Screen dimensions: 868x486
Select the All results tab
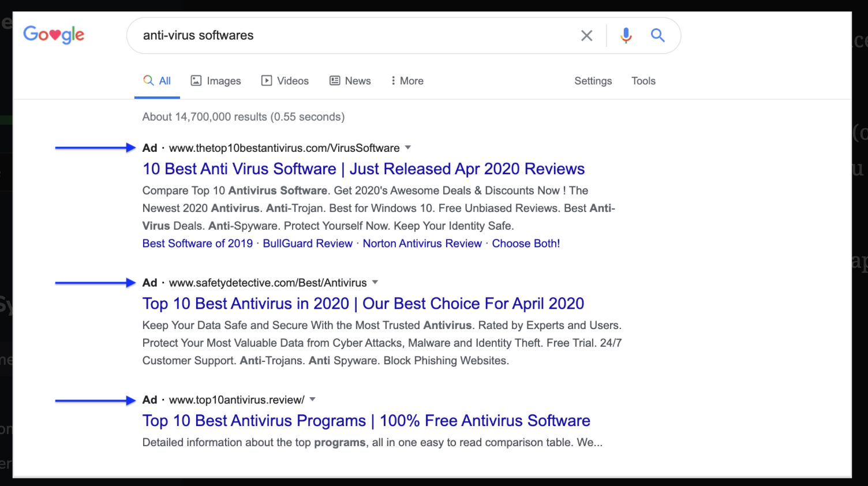click(x=157, y=81)
